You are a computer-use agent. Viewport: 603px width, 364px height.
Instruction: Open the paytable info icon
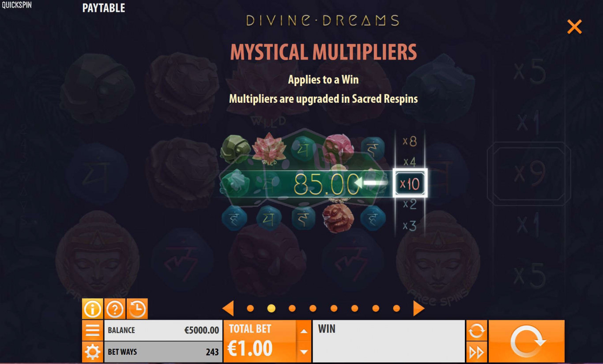(x=92, y=309)
